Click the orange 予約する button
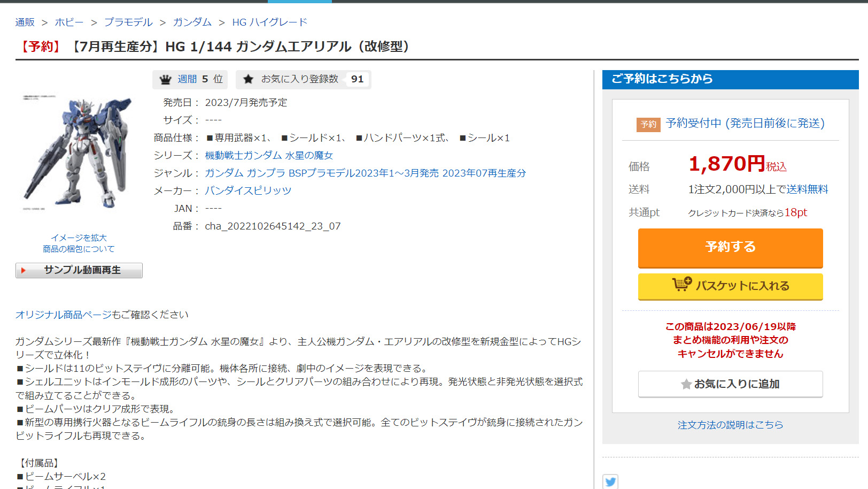This screenshot has width=868, height=489. (x=731, y=248)
